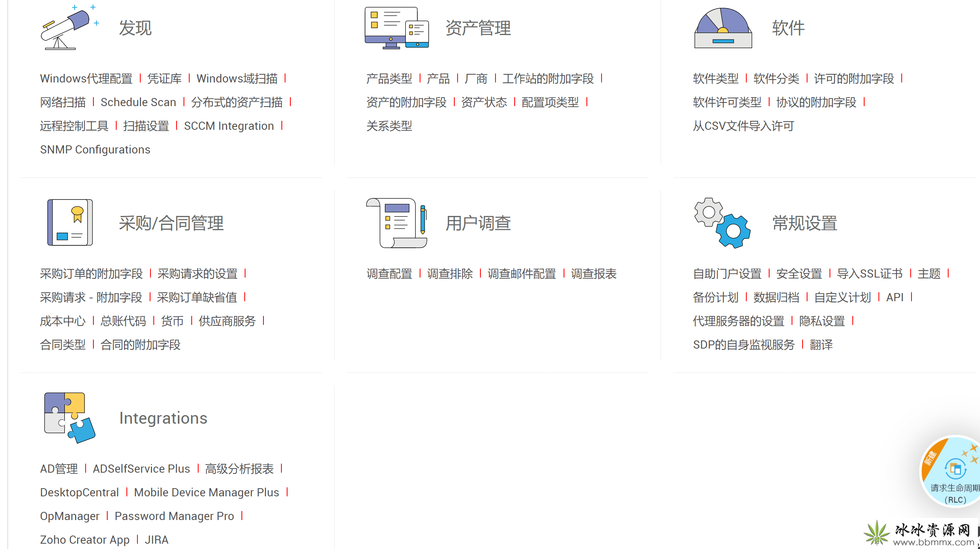Open 采购订单缺省值 link
Viewport: 980px width, 549px height.
pos(197,297)
